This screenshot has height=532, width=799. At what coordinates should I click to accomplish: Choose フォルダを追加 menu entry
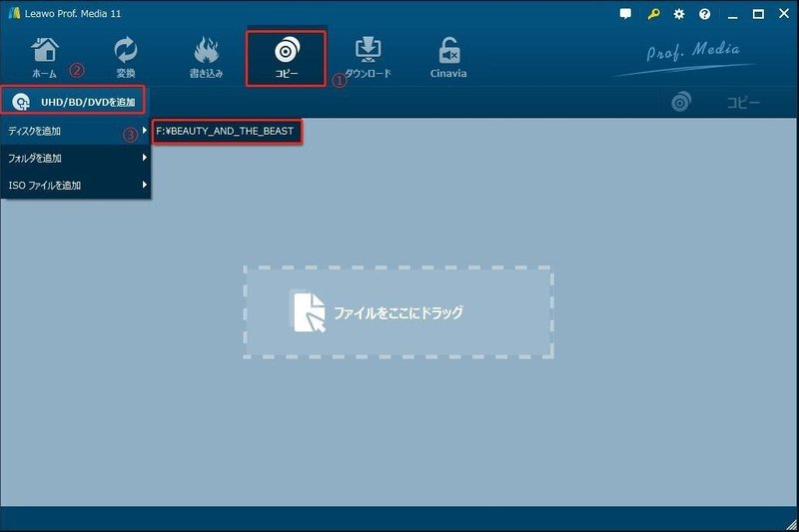(76, 158)
